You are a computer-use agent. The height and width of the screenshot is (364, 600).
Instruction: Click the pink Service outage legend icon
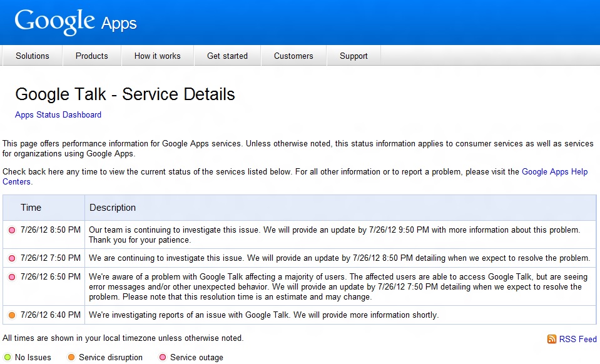pyautogui.click(x=163, y=357)
